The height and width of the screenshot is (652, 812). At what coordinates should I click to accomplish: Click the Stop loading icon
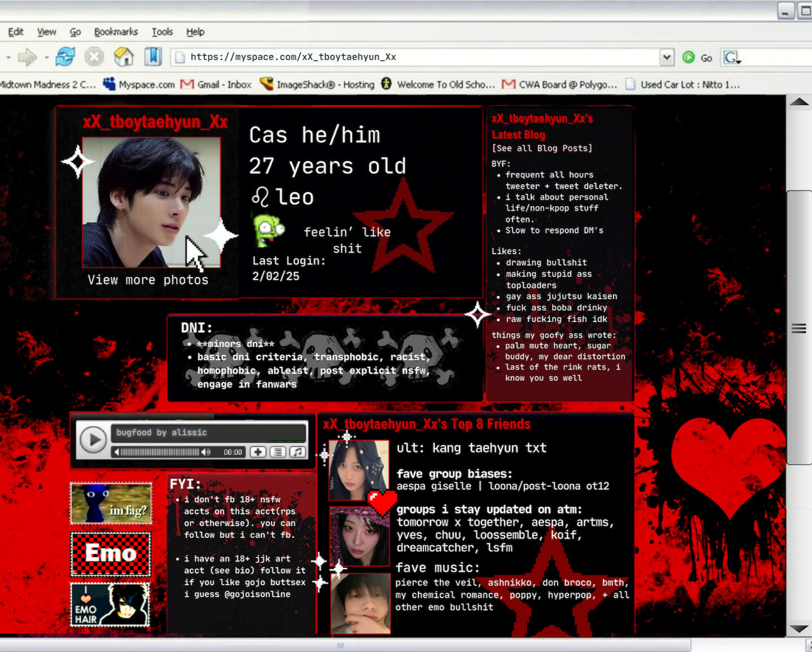coord(94,57)
